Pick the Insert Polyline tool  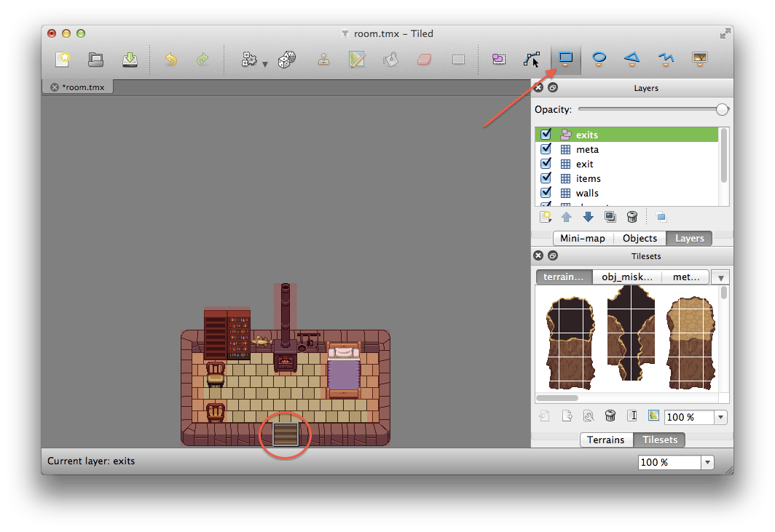point(666,58)
